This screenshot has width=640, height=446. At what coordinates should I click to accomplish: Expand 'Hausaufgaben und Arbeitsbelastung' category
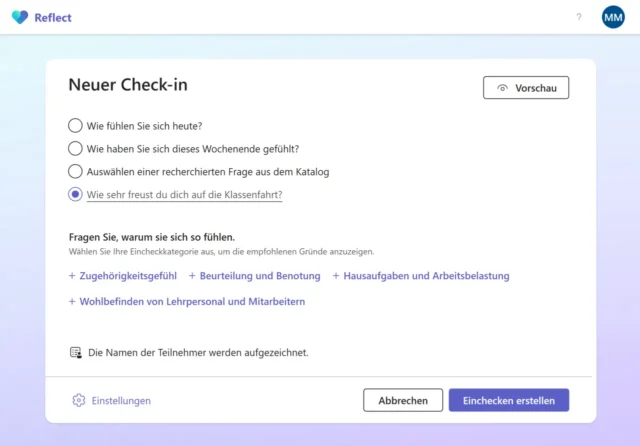[421, 276]
